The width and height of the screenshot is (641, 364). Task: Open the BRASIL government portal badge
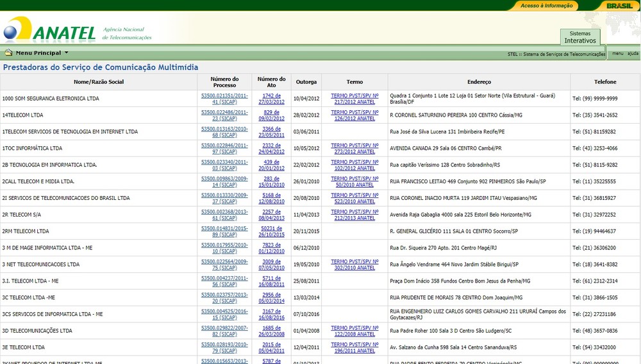pyautogui.click(x=619, y=6)
